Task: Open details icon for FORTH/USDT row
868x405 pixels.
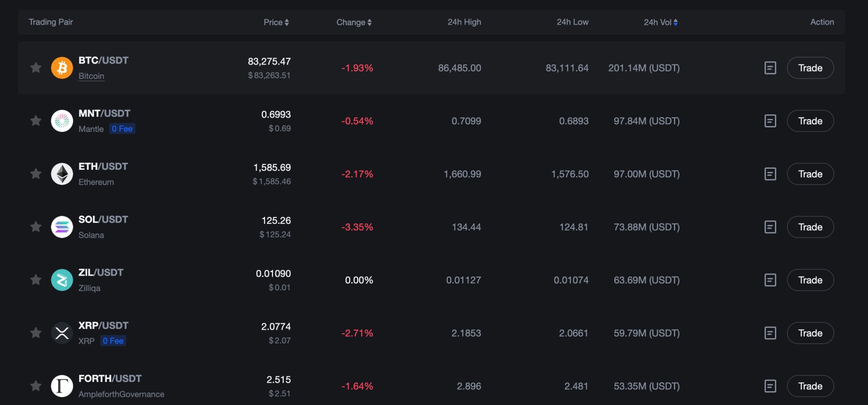Action: coord(770,386)
